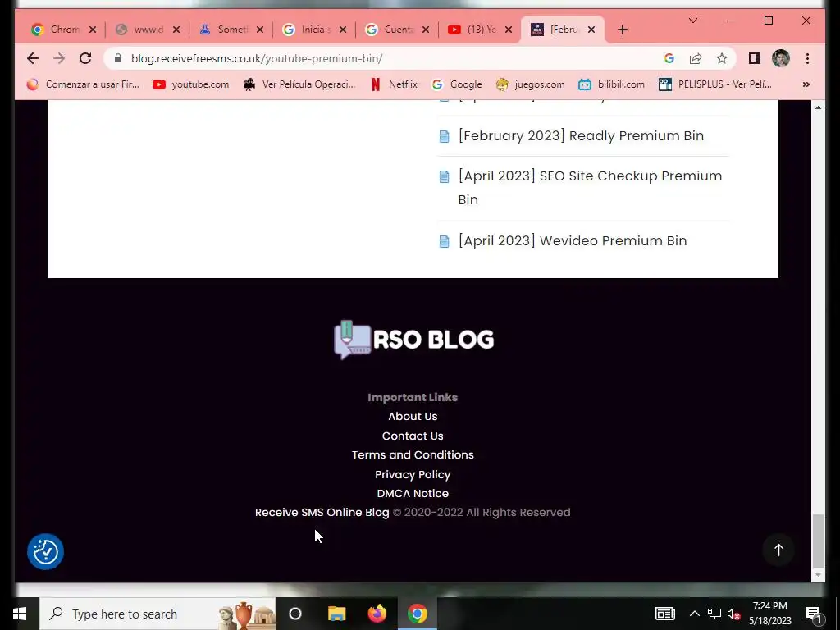Image resolution: width=840 pixels, height=630 pixels.
Task: Click the muted volume tray icon
Action: pos(734,614)
